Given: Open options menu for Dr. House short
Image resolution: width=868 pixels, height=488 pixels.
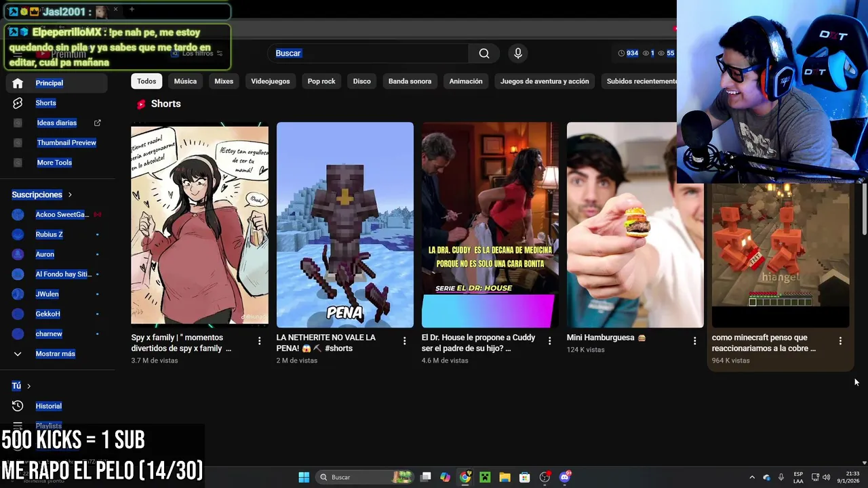Looking at the screenshot, I should point(549,341).
